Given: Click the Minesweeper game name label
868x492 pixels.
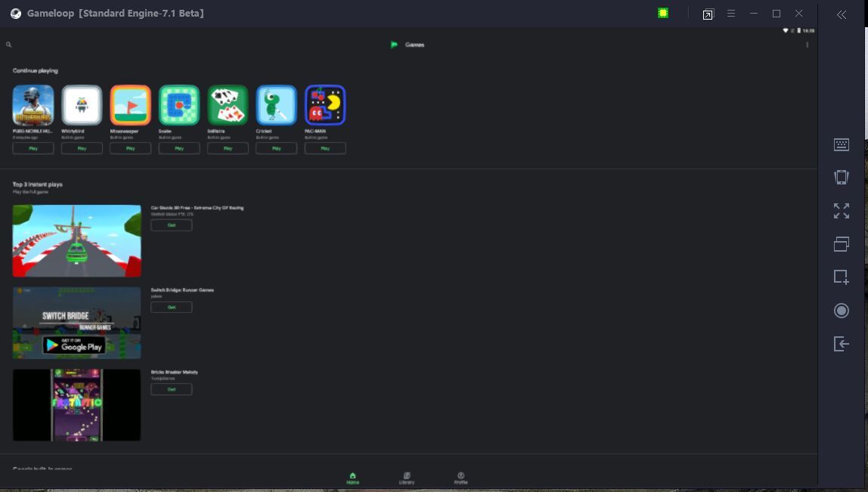Looking at the screenshot, I should tap(124, 132).
